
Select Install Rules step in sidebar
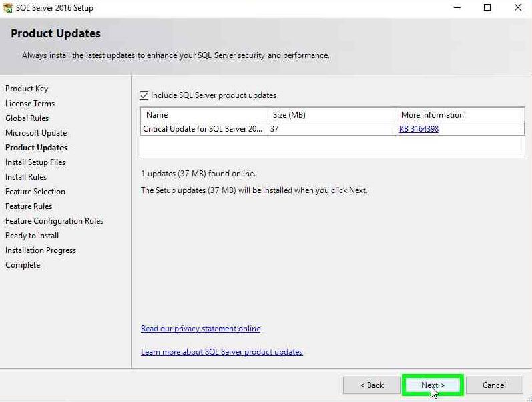[26, 176]
